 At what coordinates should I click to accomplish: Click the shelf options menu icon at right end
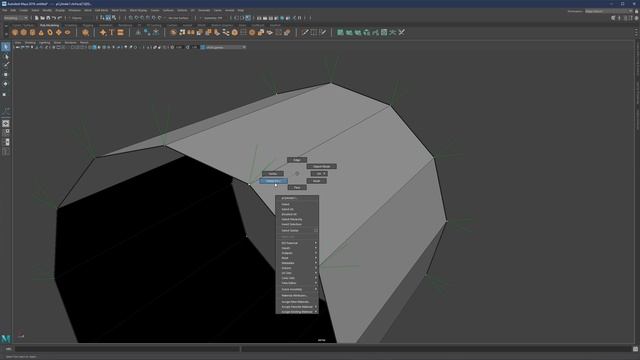pyautogui.click(x=636, y=33)
